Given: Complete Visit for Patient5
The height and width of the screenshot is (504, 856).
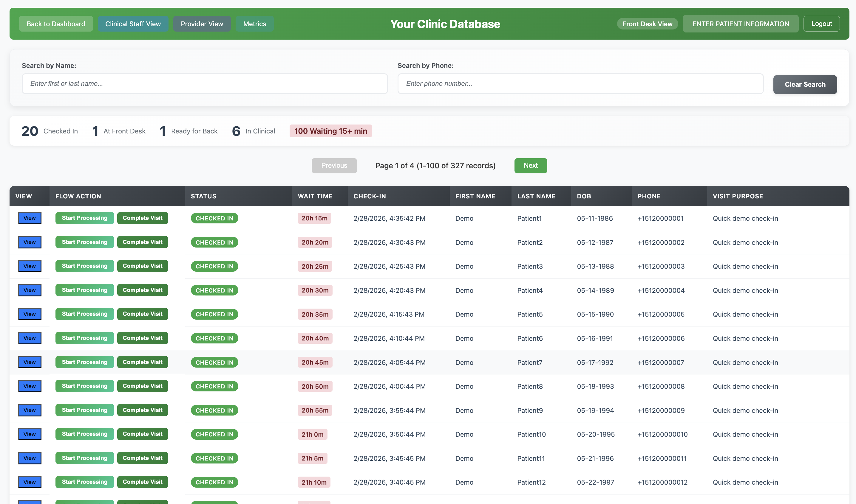Looking at the screenshot, I should coord(143,314).
